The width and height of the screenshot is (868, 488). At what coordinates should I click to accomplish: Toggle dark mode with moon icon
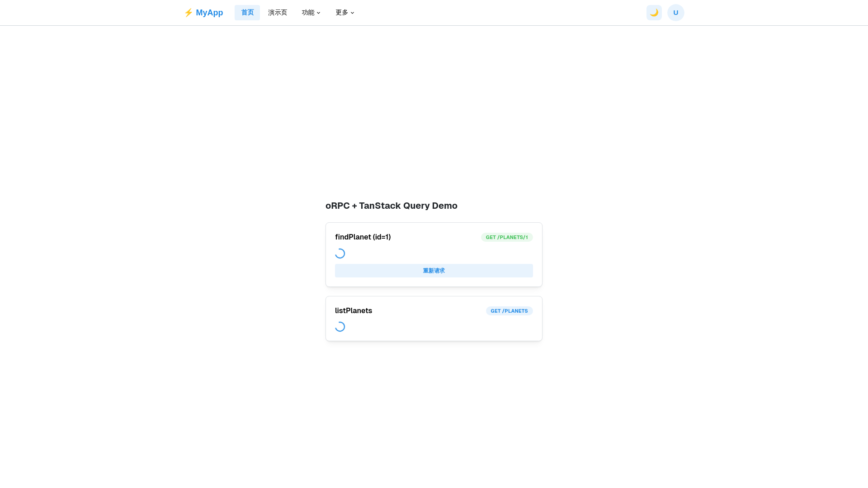click(654, 13)
